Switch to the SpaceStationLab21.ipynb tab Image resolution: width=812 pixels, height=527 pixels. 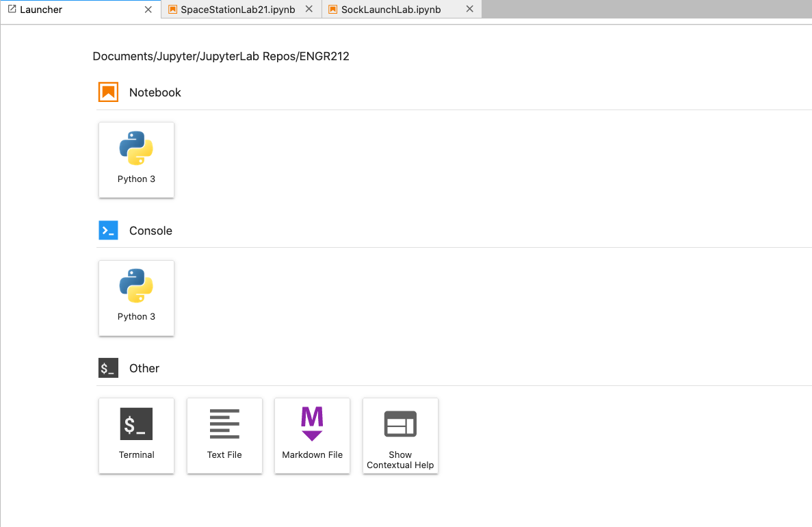(x=237, y=10)
